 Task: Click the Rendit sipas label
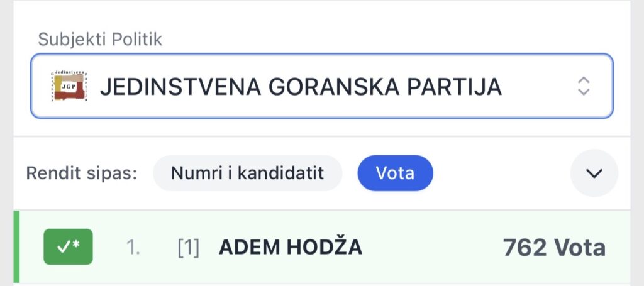(x=82, y=173)
